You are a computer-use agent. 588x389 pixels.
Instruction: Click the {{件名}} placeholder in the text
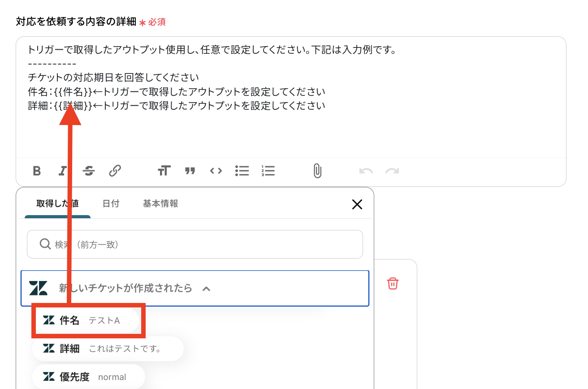(73, 92)
